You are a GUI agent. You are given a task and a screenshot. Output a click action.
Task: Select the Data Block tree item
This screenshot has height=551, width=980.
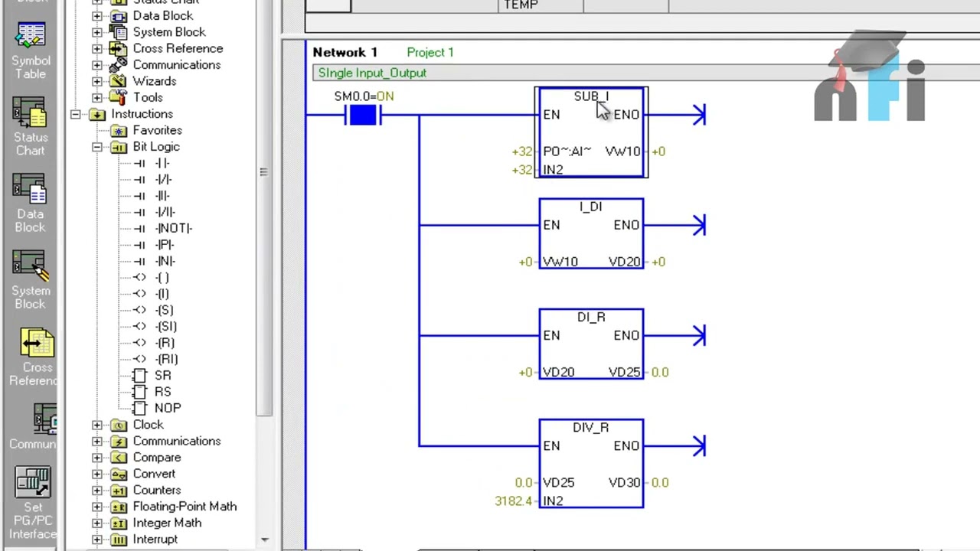coord(162,15)
